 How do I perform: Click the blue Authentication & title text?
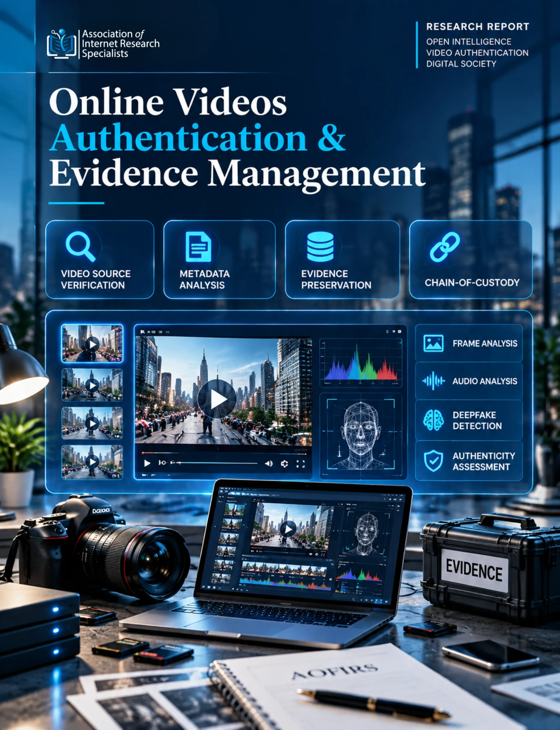[198, 138]
